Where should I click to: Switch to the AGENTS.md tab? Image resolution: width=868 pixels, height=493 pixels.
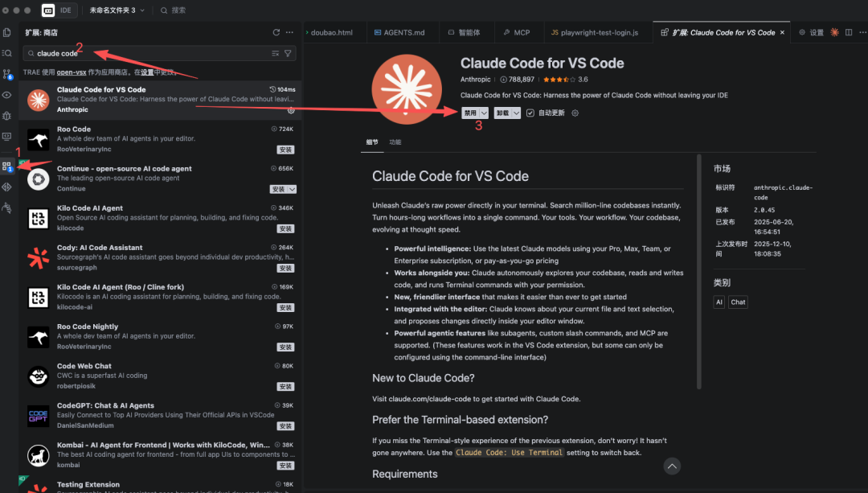pyautogui.click(x=399, y=33)
